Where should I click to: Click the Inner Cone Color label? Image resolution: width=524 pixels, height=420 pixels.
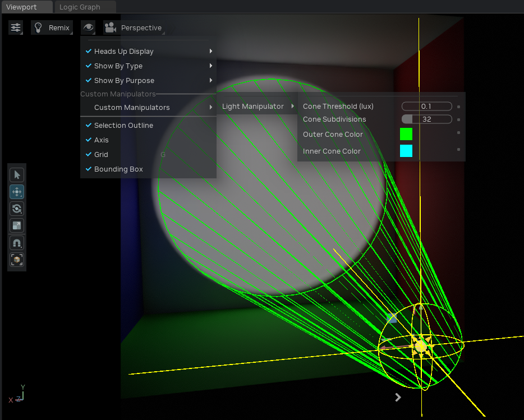pyautogui.click(x=332, y=151)
